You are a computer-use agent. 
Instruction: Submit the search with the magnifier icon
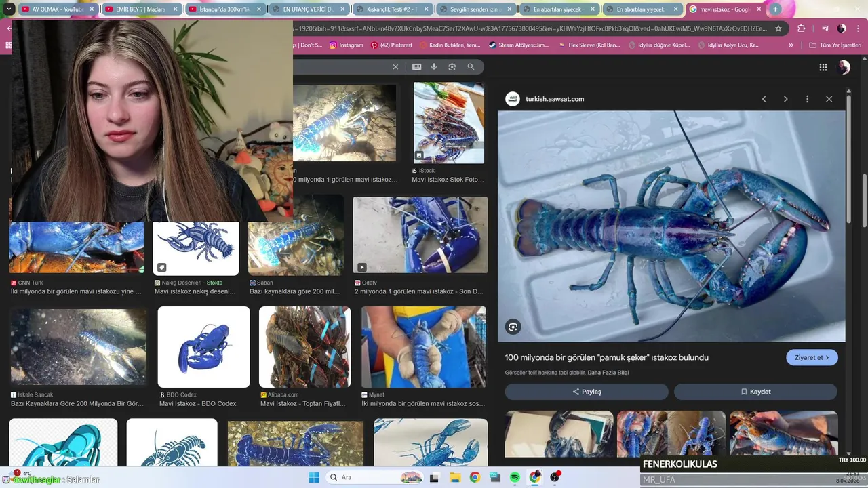(471, 67)
